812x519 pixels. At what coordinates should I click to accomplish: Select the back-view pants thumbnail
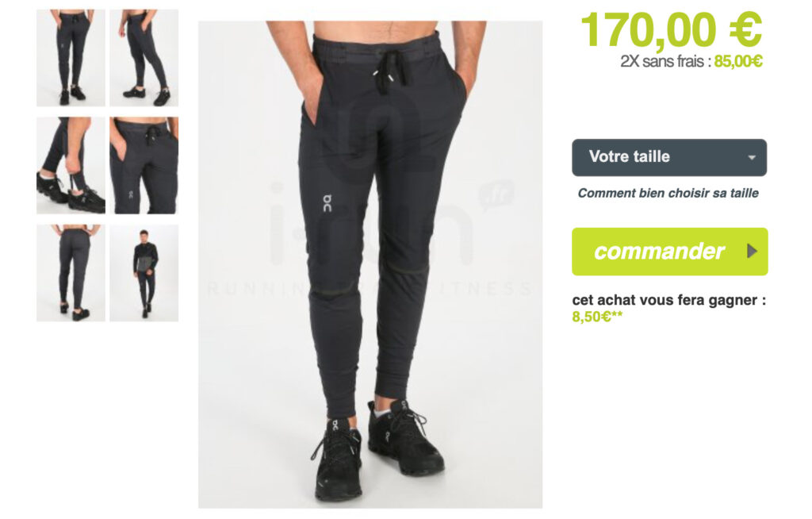pyautogui.click(x=71, y=273)
